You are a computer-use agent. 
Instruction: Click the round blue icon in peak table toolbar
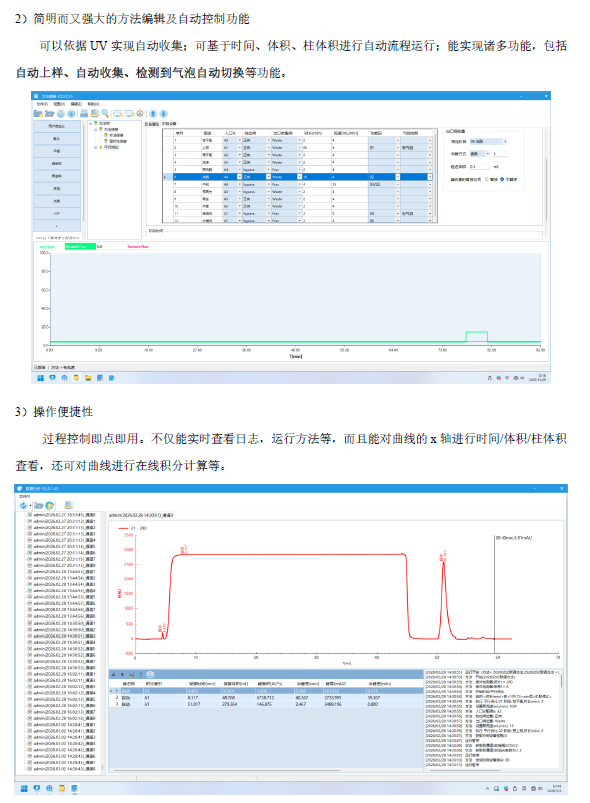point(150,674)
